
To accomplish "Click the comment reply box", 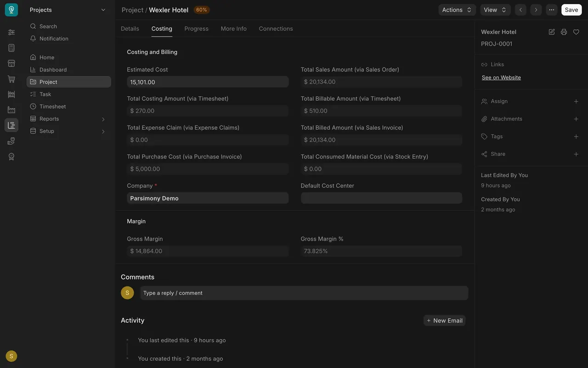I will (x=304, y=293).
